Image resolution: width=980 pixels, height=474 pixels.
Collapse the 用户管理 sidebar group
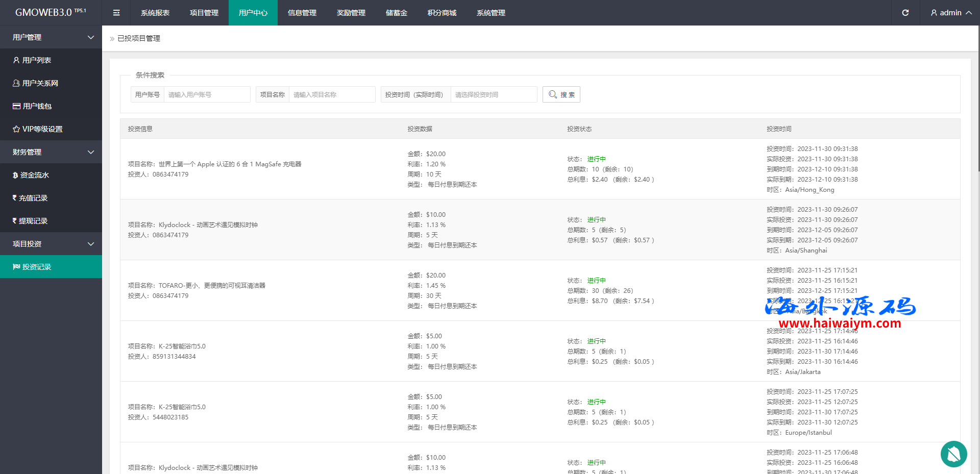click(x=51, y=37)
